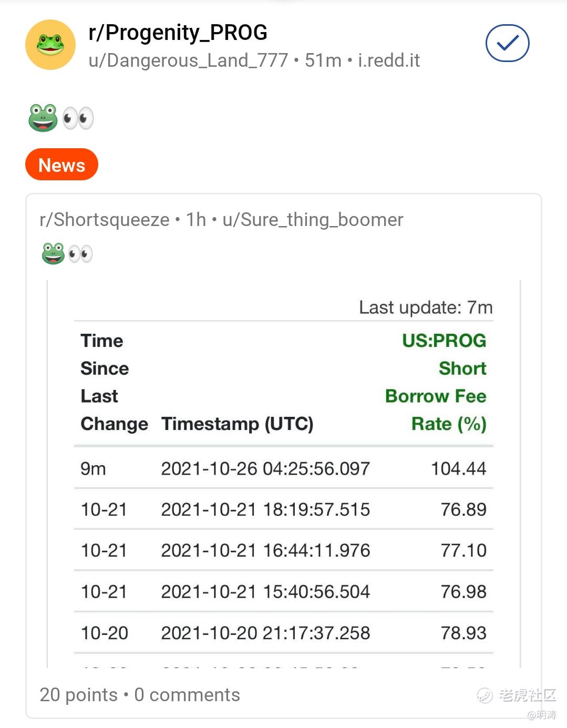The height and width of the screenshot is (728, 567).
Task: Toggle the joined checkmark circle button
Action: pos(507,43)
